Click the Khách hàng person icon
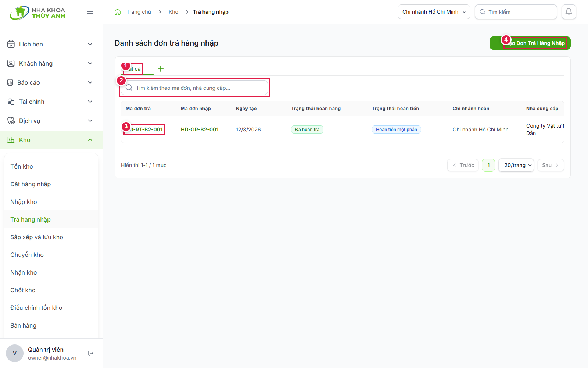 (x=11, y=63)
